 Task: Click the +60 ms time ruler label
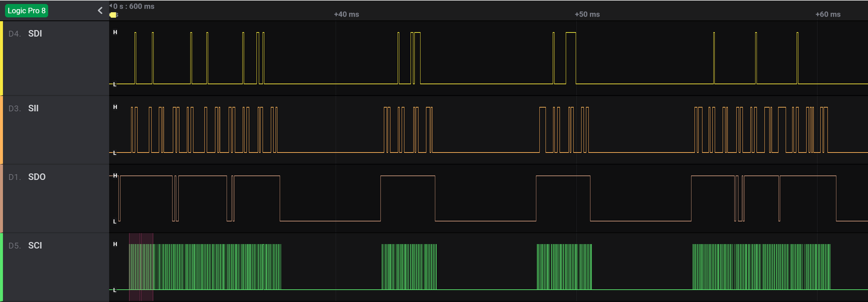point(828,14)
